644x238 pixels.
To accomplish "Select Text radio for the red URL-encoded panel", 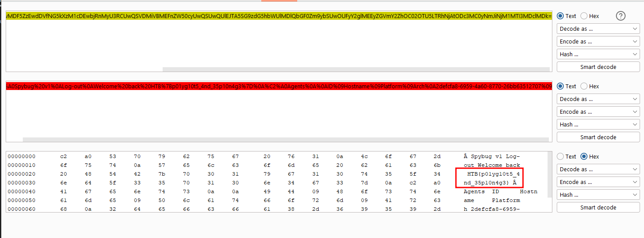I will tap(560, 86).
